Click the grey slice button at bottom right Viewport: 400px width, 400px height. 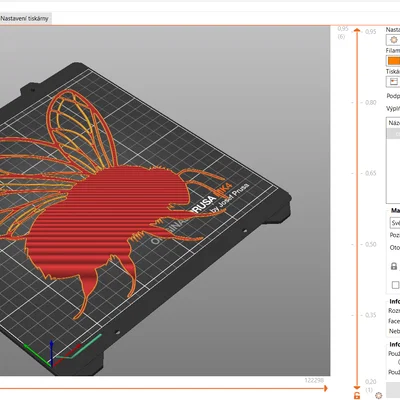(x=393, y=390)
